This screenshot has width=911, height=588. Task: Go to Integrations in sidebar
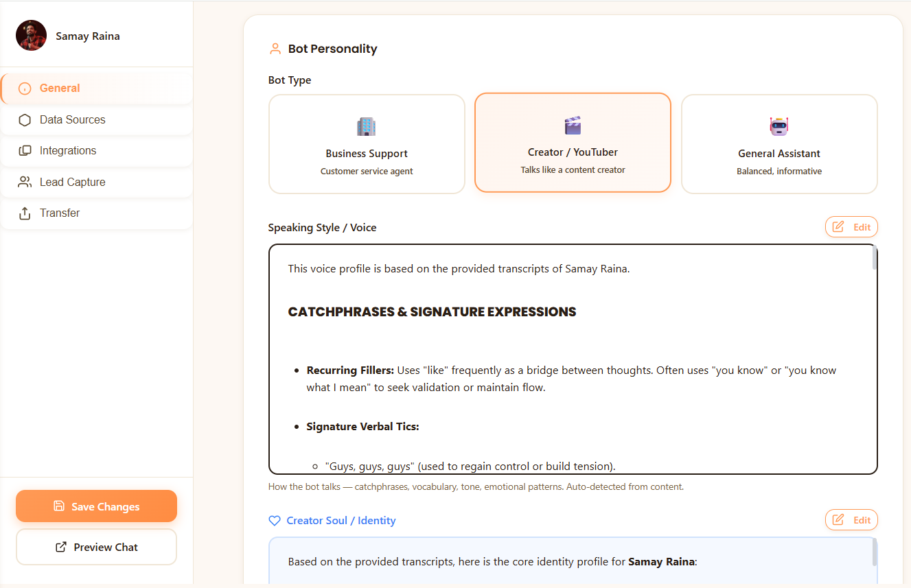coord(96,151)
